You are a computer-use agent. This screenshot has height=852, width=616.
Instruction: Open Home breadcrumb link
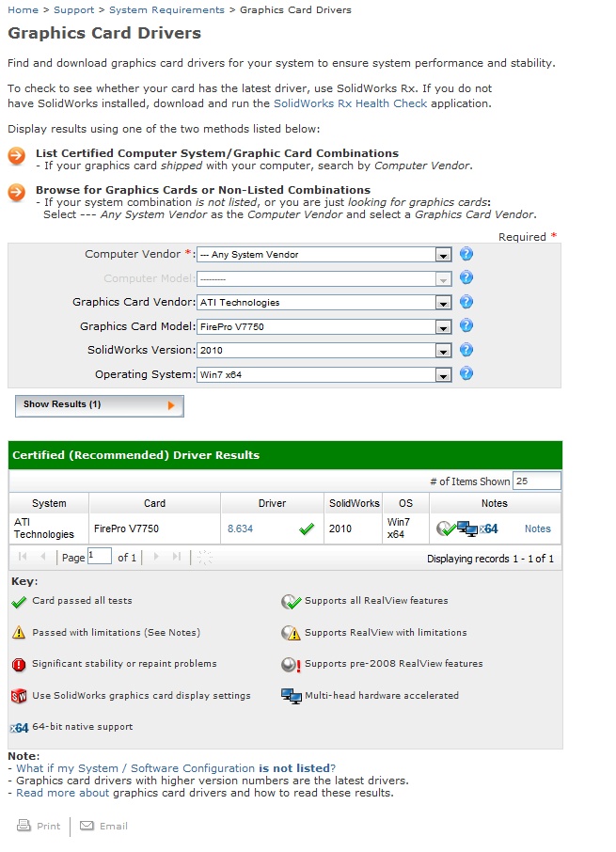coord(23,9)
